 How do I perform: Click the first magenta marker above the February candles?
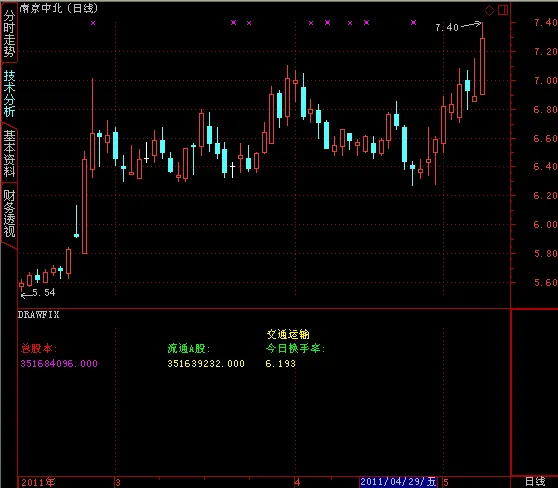pos(93,23)
